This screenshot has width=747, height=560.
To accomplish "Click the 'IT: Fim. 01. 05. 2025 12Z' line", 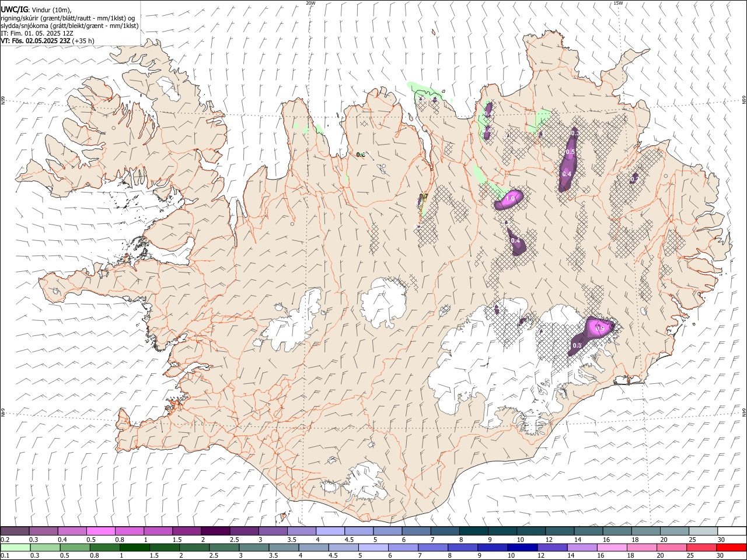I will tap(37, 33).
